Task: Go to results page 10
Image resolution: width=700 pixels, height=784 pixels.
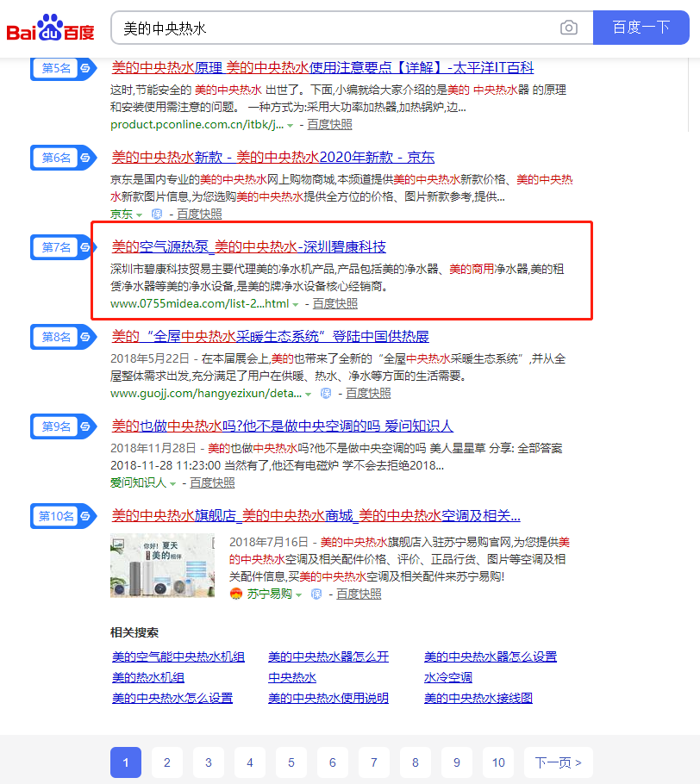Action: (x=498, y=762)
